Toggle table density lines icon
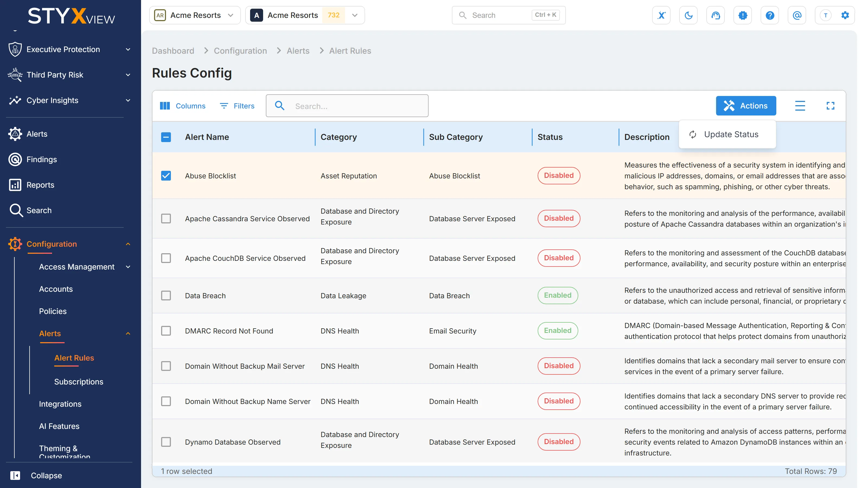This screenshot has height=488, width=868. (800, 106)
